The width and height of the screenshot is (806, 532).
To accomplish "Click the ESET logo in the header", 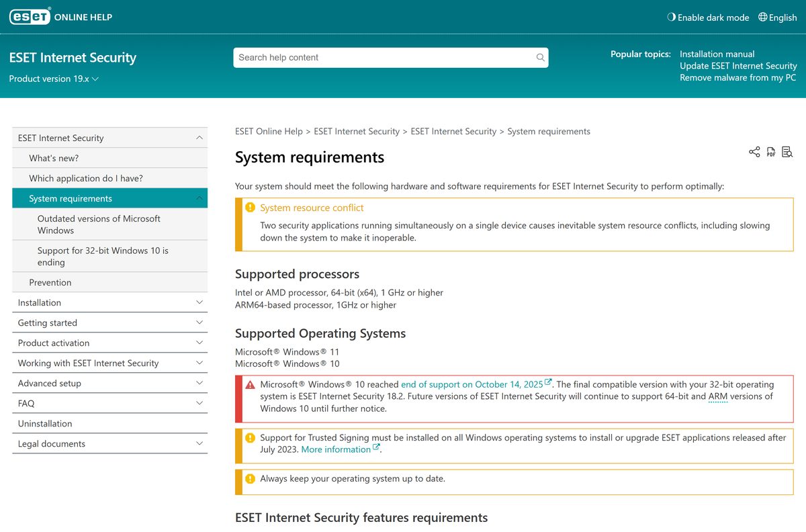I will coord(30,17).
